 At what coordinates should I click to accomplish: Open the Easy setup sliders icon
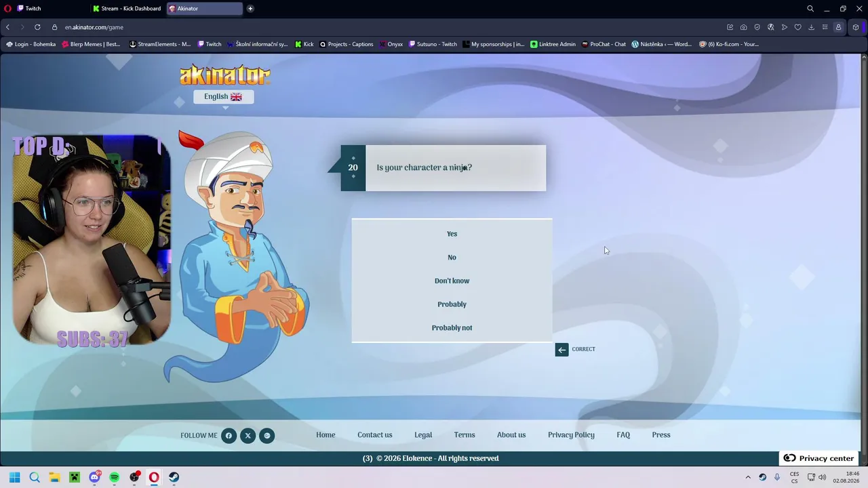(x=825, y=27)
